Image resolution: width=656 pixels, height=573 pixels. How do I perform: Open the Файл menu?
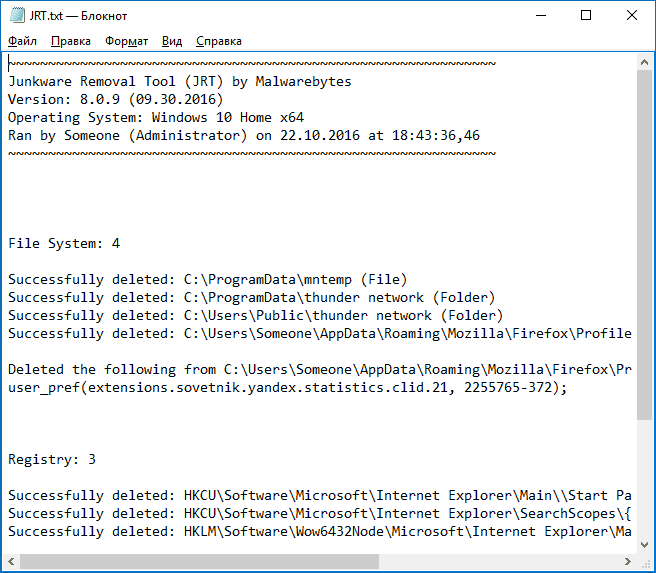(23, 41)
